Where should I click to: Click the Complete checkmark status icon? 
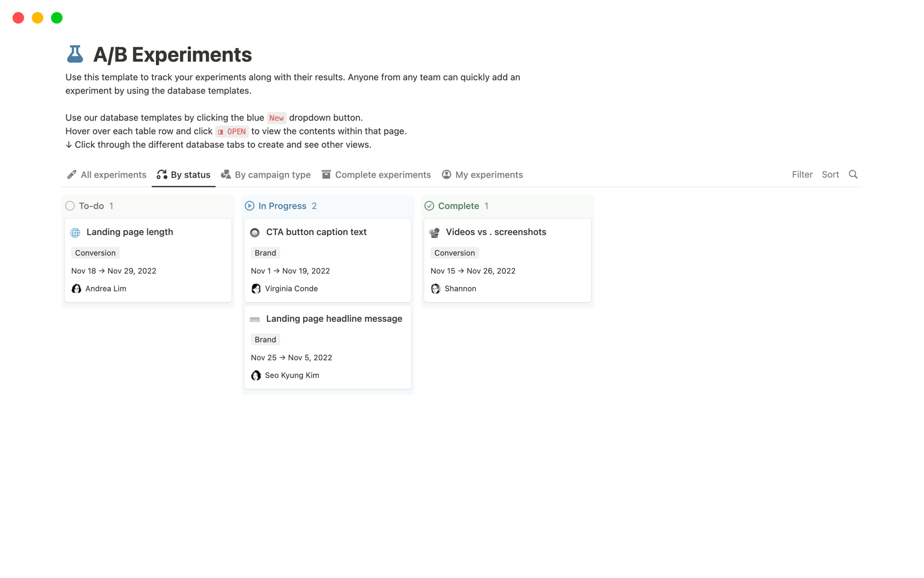tap(429, 206)
